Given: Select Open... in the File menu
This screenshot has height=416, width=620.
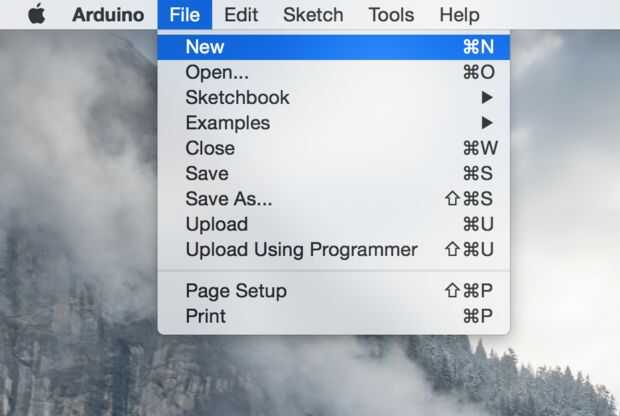Looking at the screenshot, I should pos(217,72).
